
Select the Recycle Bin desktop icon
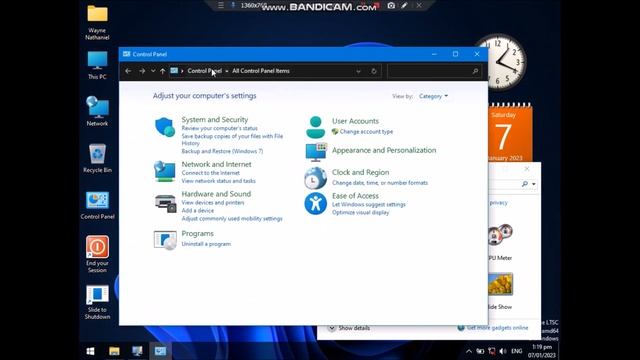pos(97,158)
